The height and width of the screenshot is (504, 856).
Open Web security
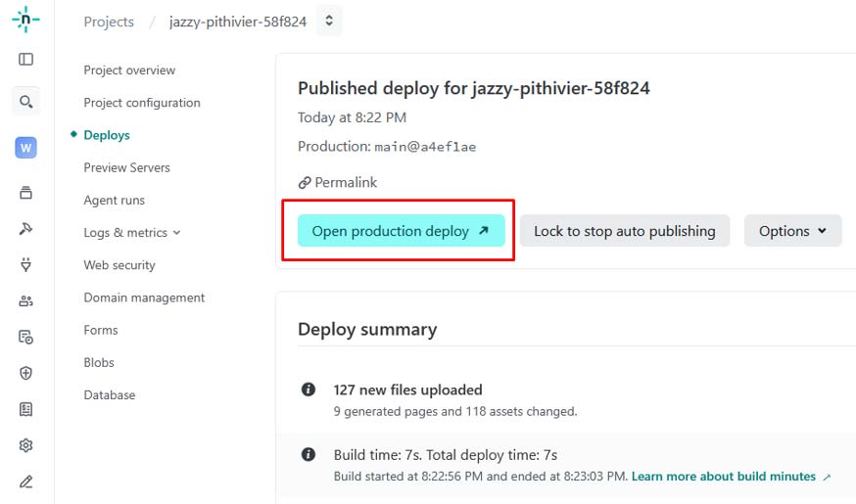(119, 265)
